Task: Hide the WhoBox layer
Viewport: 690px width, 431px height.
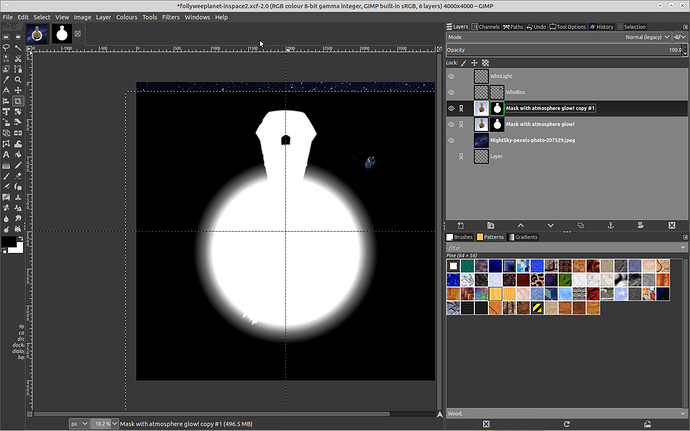Action: pyautogui.click(x=451, y=92)
